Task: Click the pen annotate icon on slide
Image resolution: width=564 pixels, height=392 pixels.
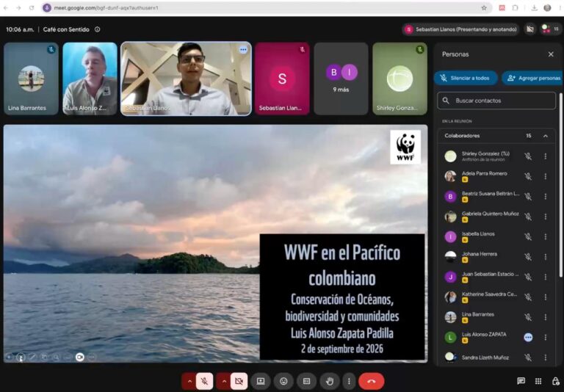Action: 32,357
